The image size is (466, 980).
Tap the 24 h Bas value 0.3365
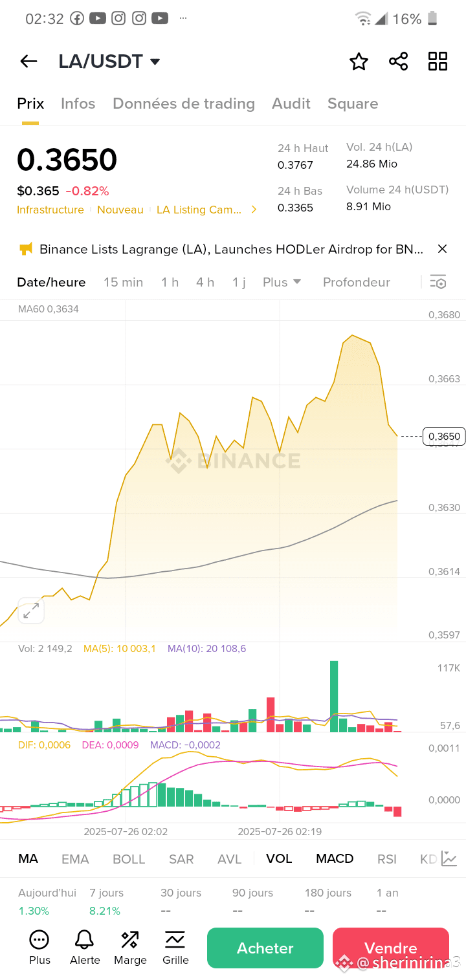[295, 208]
